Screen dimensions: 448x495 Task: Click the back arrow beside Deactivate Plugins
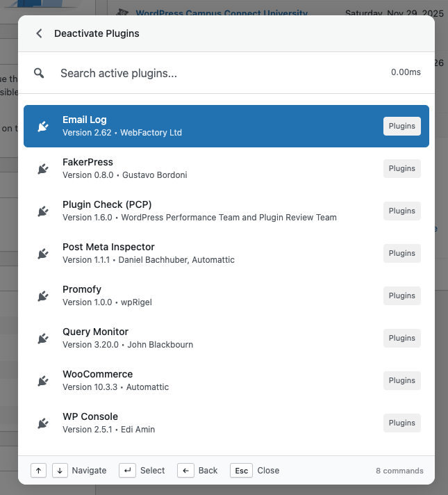[39, 33]
